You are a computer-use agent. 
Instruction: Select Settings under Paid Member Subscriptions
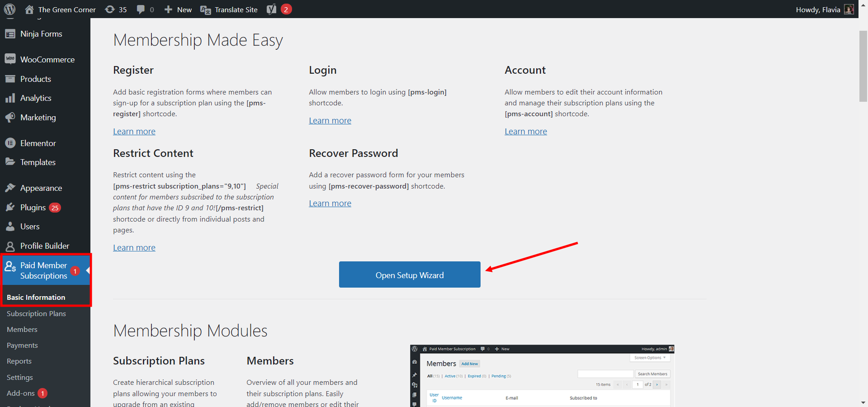[20, 378]
